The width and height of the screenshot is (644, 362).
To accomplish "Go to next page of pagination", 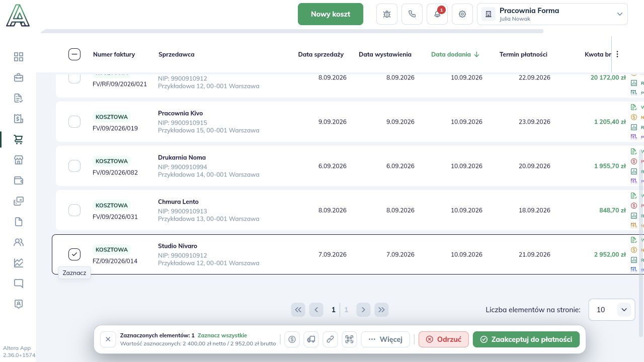I will point(363,310).
